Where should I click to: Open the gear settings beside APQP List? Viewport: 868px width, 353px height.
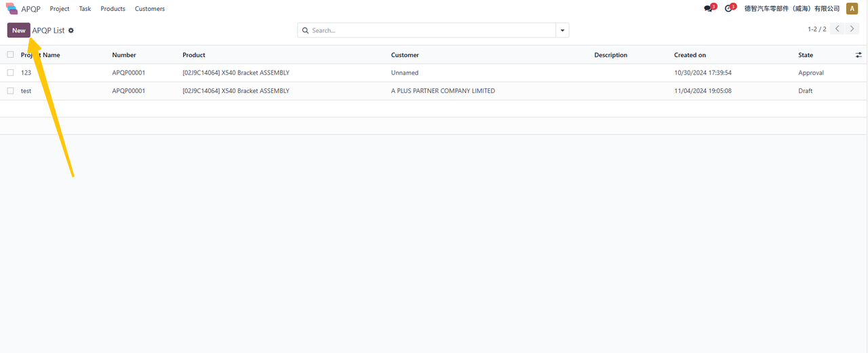coord(71,31)
